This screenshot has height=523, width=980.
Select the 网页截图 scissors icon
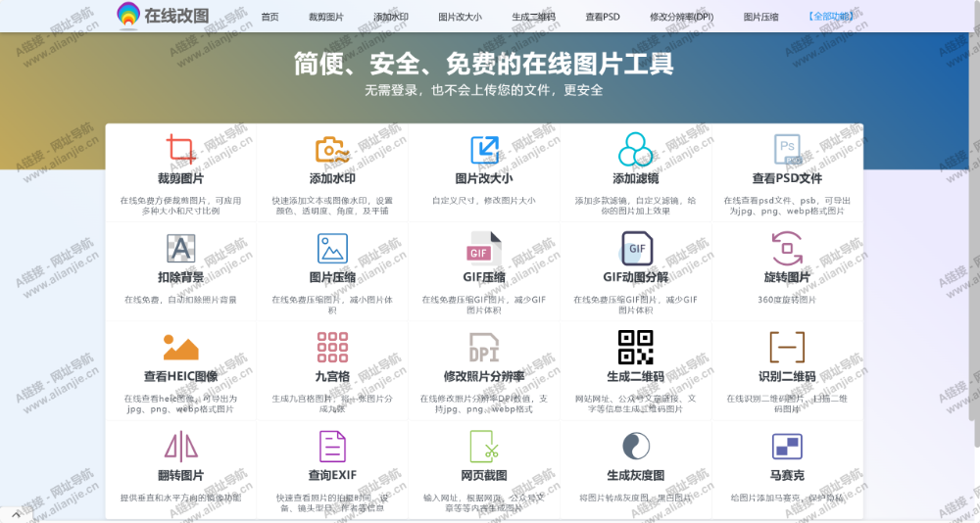tap(484, 447)
